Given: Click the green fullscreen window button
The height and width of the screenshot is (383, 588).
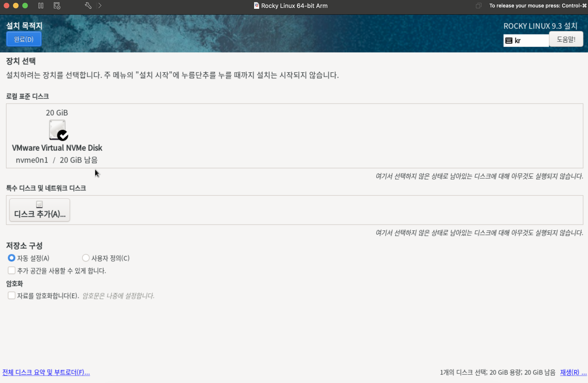Looking at the screenshot, I should tap(25, 6).
